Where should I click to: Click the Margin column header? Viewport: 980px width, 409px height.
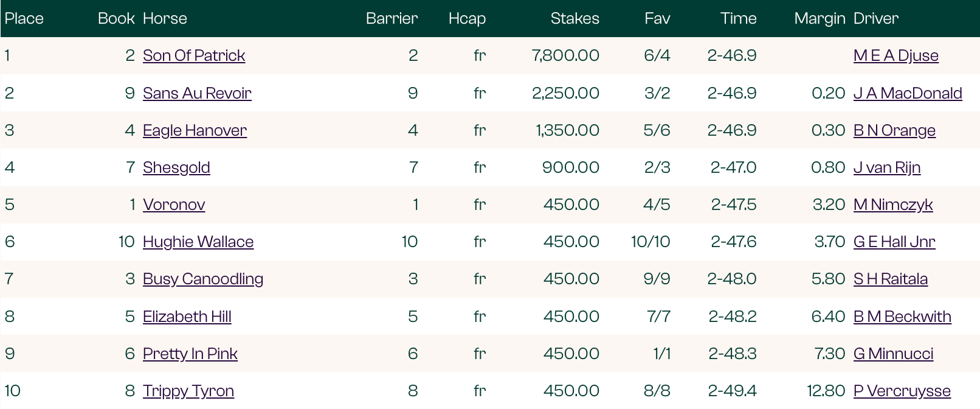[820, 18]
